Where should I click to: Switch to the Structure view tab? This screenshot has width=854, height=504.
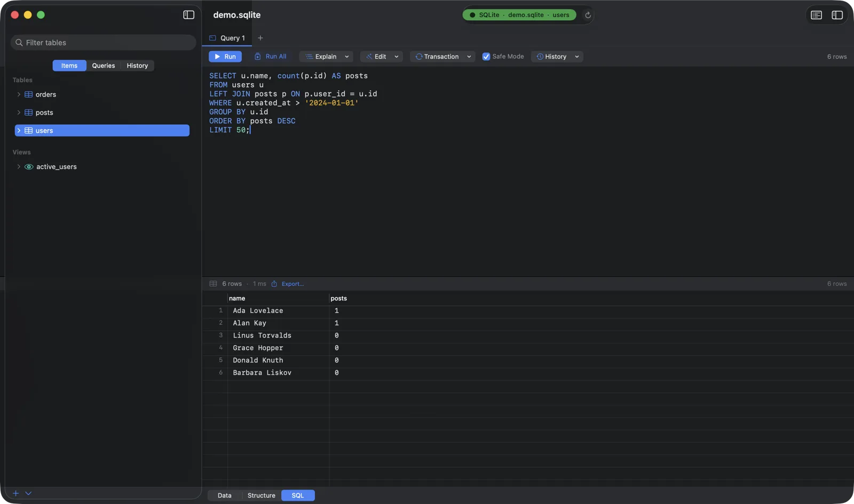coord(262,495)
